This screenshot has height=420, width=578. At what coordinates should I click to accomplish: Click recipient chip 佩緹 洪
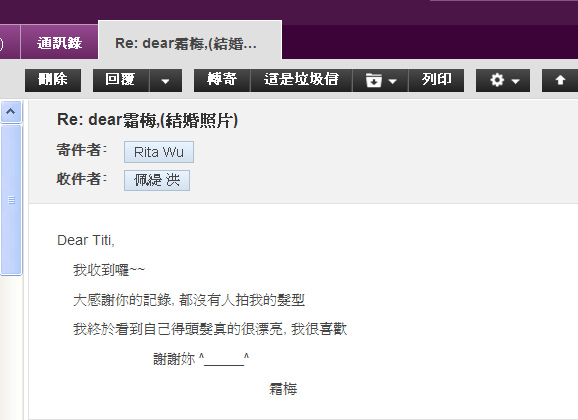pos(157,180)
